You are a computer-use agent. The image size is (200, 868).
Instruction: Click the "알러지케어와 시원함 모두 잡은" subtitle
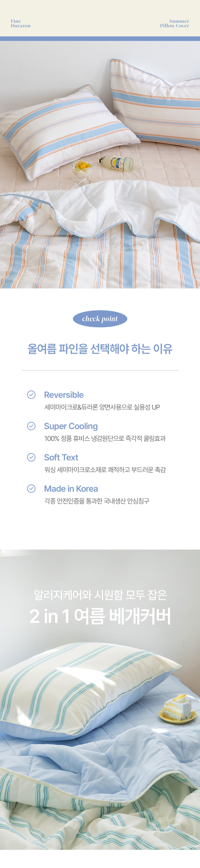(100, 595)
